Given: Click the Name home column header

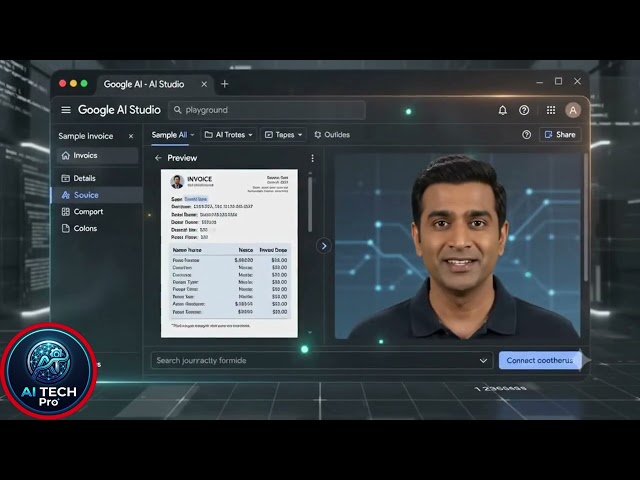Looking at the screenshot, I should pyautogui.click(x=187, y=250).
